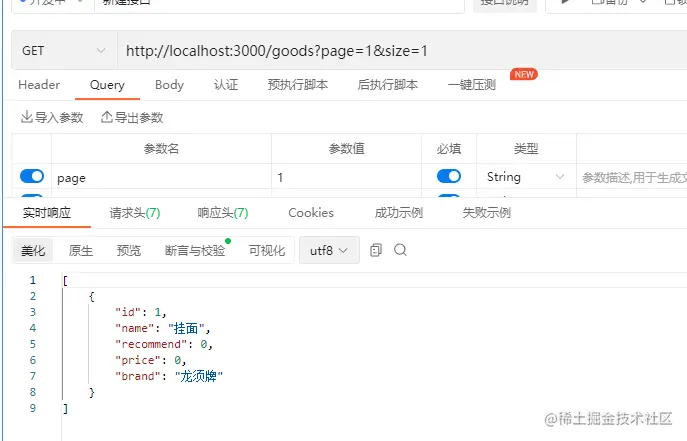Viewport: 687px width, 441px height.
Task: Click line number 9 in the response gutter
Action: [33, 408]
